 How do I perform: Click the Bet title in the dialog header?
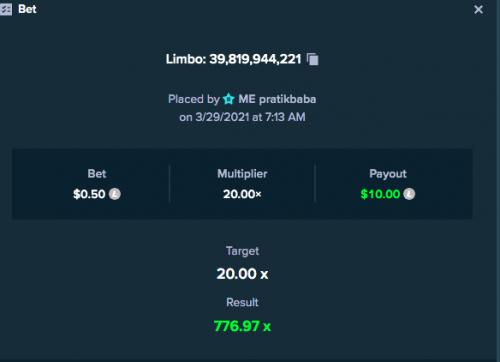click(27, 9)
